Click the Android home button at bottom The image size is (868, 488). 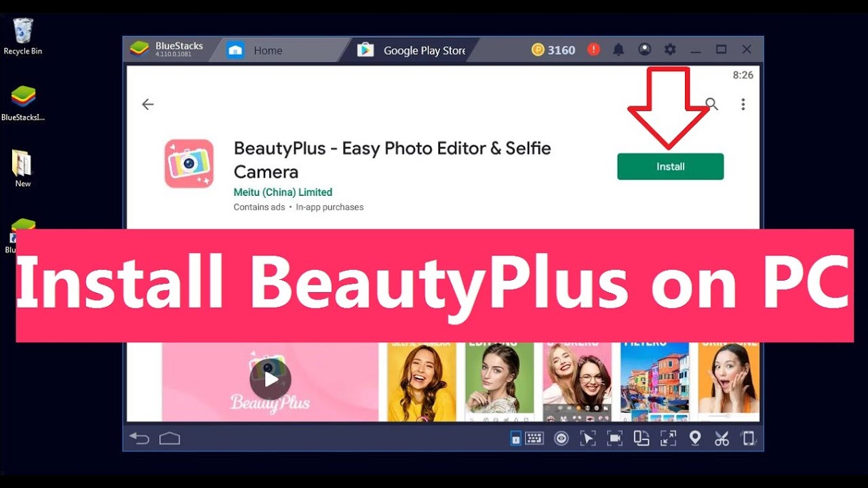[x=170, y=439]
